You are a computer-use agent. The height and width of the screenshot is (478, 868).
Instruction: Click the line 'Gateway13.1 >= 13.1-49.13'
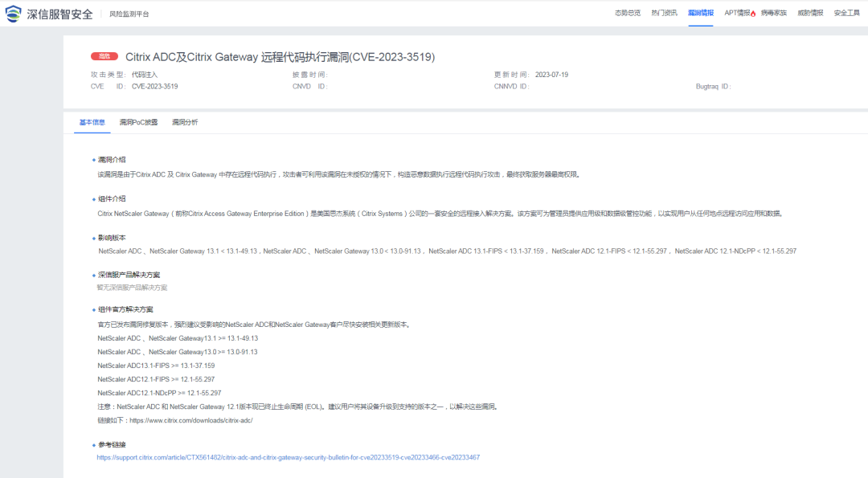178,338
